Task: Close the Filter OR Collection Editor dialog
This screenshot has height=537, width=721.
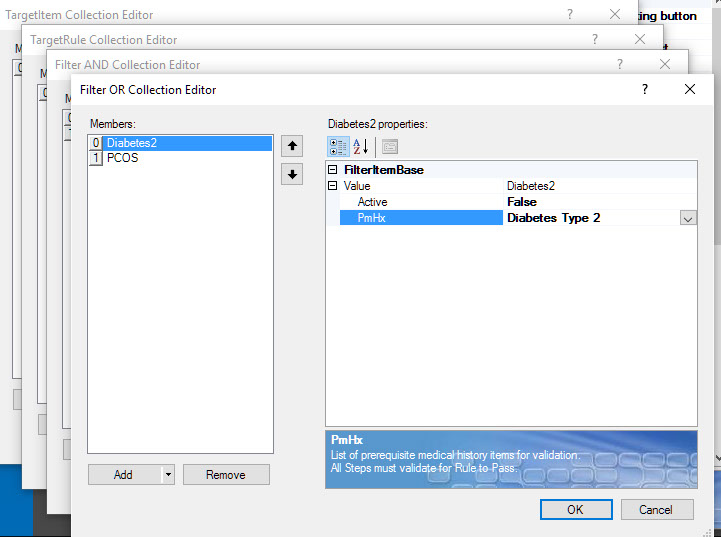Action: 690,89
